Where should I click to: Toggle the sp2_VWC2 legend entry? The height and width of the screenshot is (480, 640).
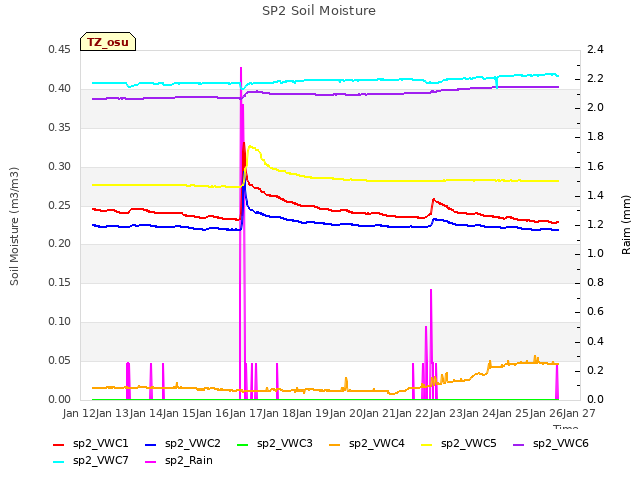click(183, 444)
